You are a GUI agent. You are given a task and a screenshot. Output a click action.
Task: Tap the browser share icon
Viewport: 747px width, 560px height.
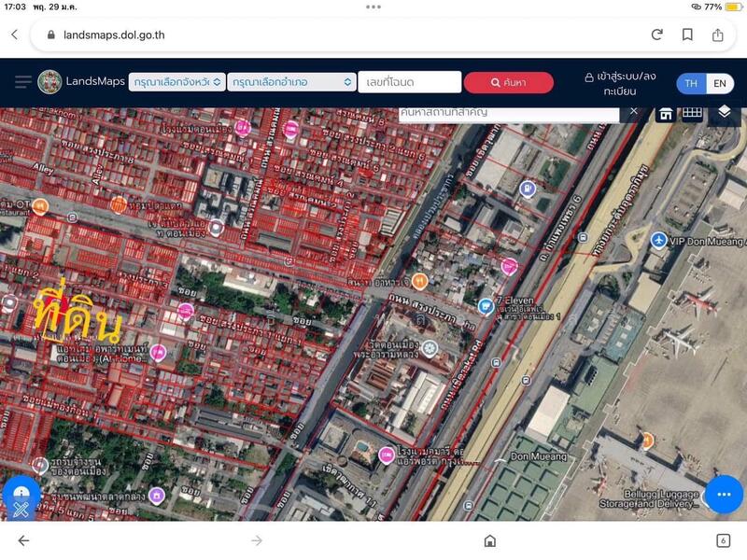718,35
